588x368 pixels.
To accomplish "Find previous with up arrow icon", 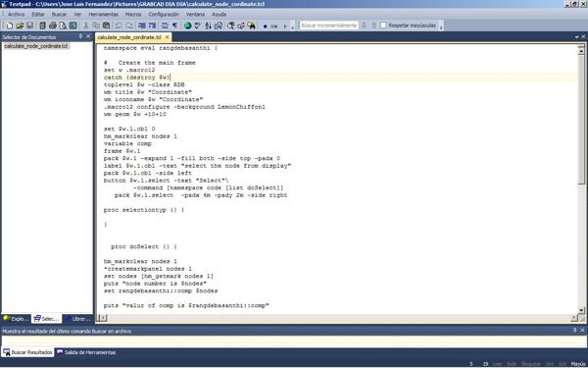I will pos(374,26).
